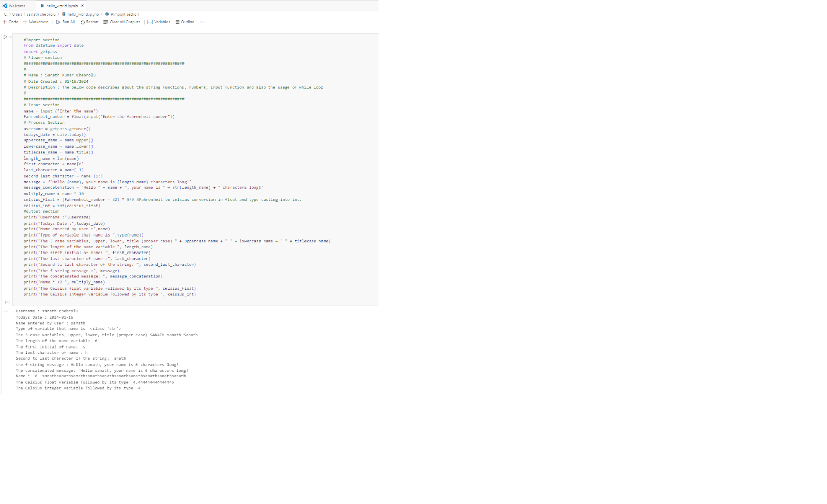The height and width of the screenshot is (504, 827).
Task: Click the '#Import section' breadcrumb item
Action: pos(122,14)
